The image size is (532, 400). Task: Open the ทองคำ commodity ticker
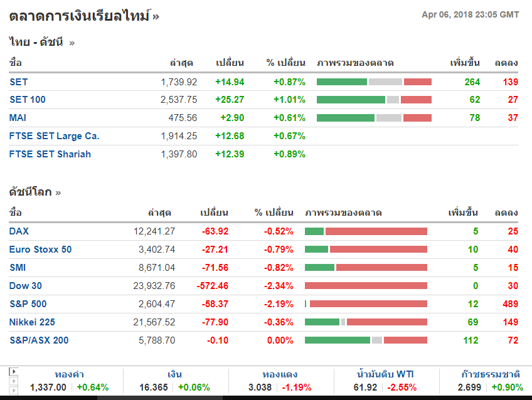click(x=70, y=374)
